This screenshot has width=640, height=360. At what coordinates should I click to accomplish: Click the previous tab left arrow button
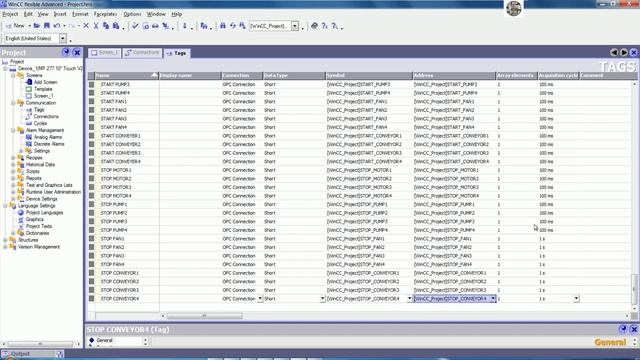614,53
